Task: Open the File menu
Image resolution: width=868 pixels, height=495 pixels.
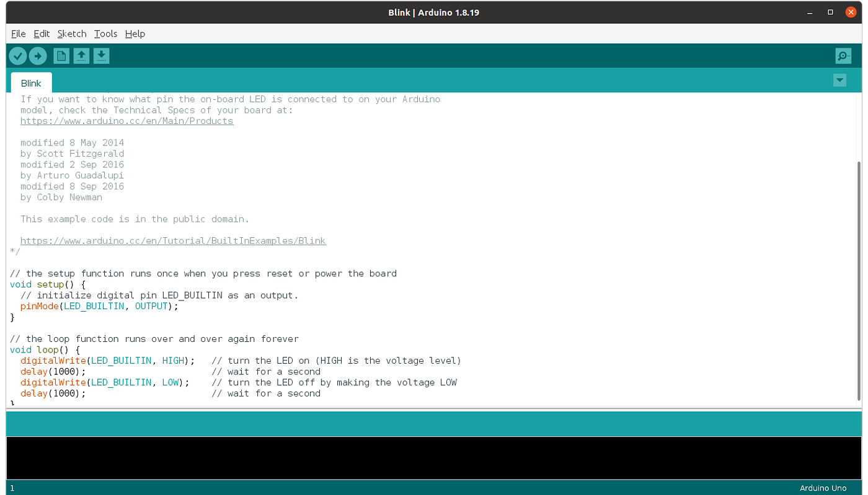Action: tap(19, 33)
